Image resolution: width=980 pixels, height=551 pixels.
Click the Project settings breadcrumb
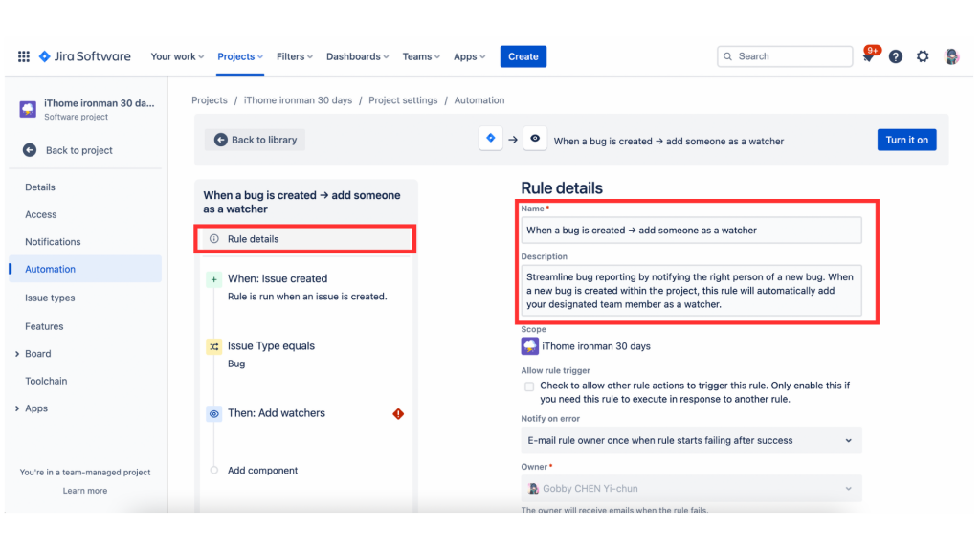tap(403, 99)
